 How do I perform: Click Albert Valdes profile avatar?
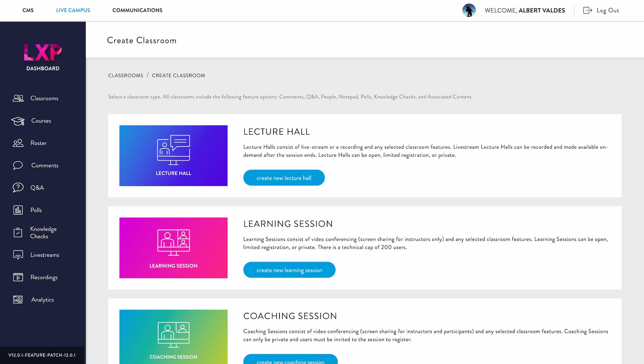click(x=469, y=10)
